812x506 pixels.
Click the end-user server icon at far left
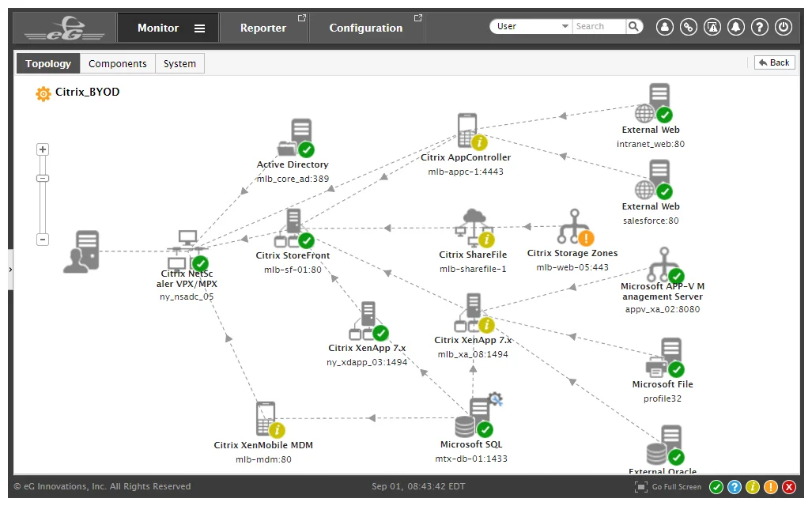pos(81,251)
